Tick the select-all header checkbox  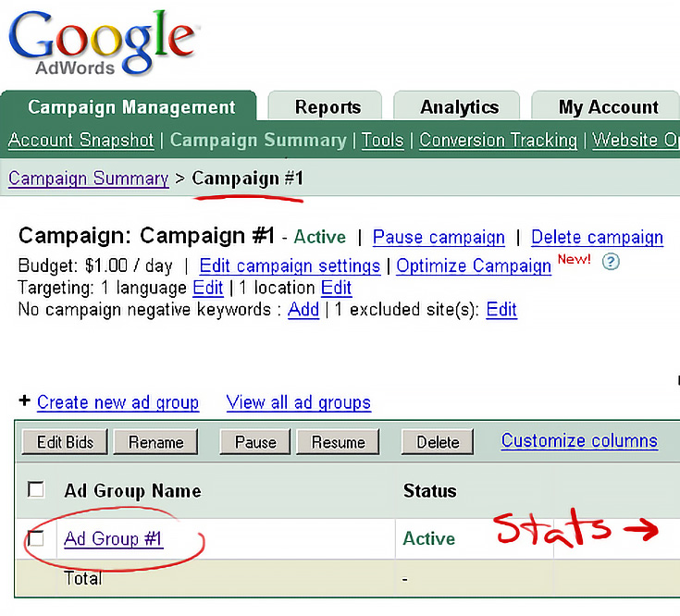pos(36,489)
